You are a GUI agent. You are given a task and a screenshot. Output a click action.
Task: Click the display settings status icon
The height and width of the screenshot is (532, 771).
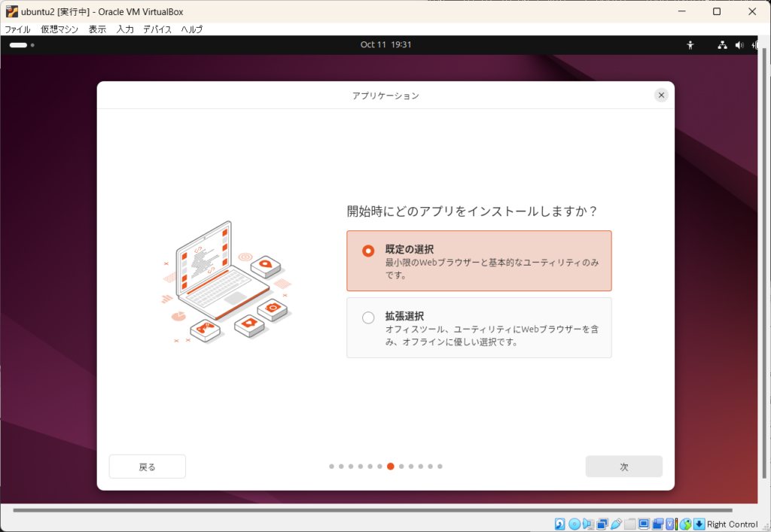644,524
